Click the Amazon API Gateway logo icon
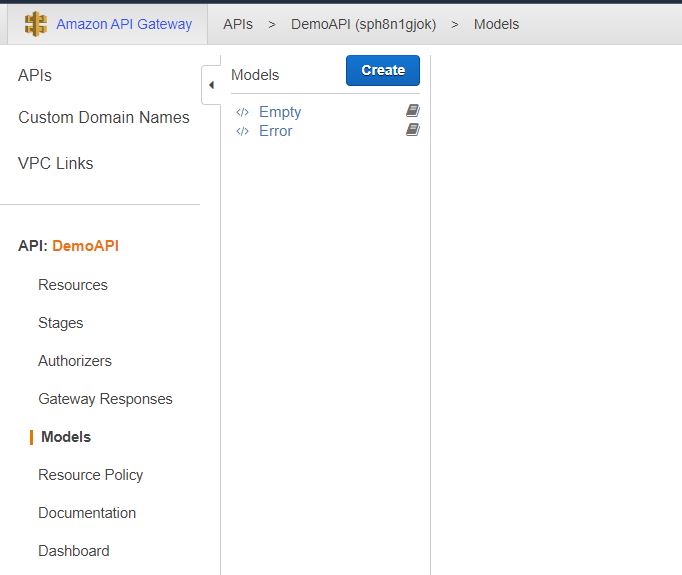 (x=36, y=24)
